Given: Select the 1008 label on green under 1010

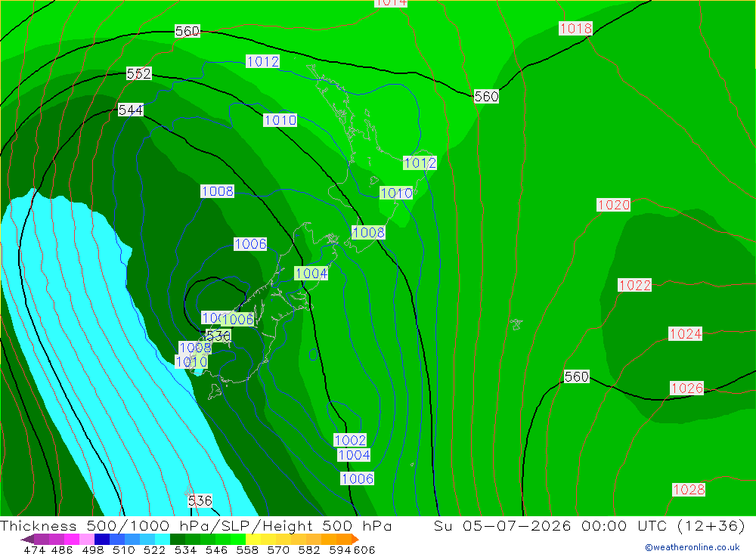Looking at the screenshot, I should click(368, 232).
